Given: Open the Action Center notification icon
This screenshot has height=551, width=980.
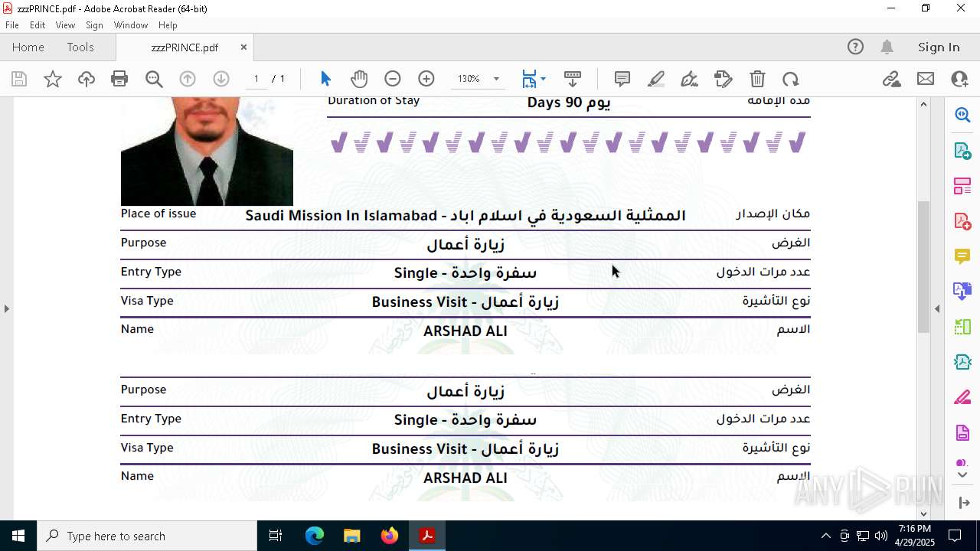Looking at the screenshot, I should [x=955, y=536].
